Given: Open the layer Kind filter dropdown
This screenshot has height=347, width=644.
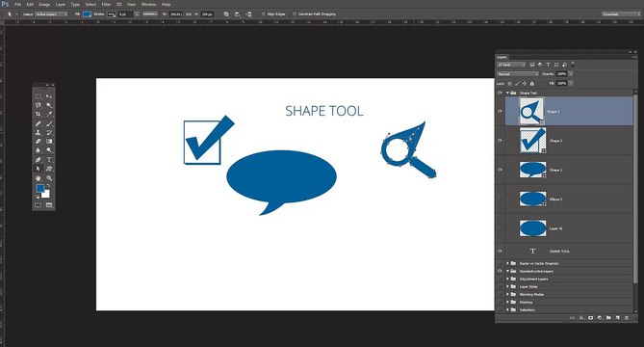Looking at the screenshot, I should pos(511,65).
